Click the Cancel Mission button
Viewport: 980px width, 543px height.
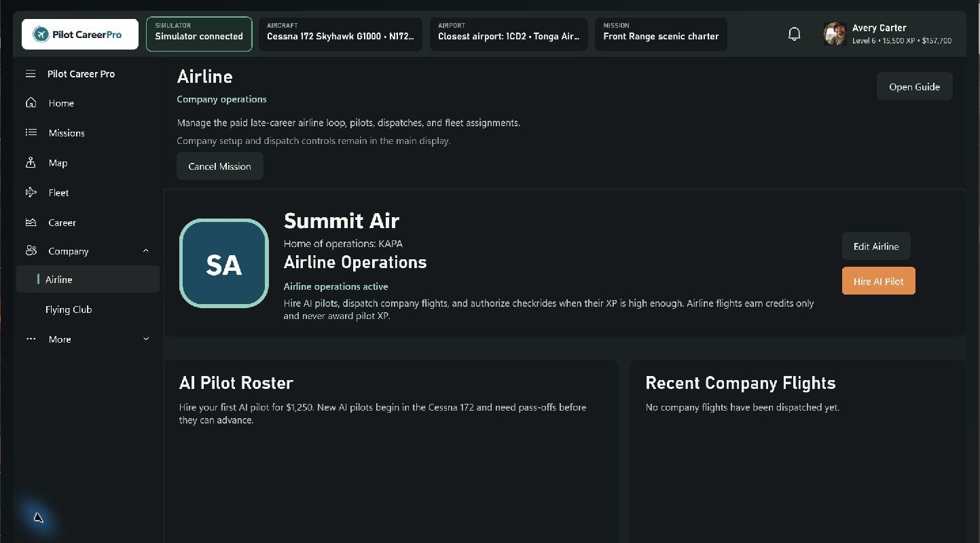click(x=219, y=166)
